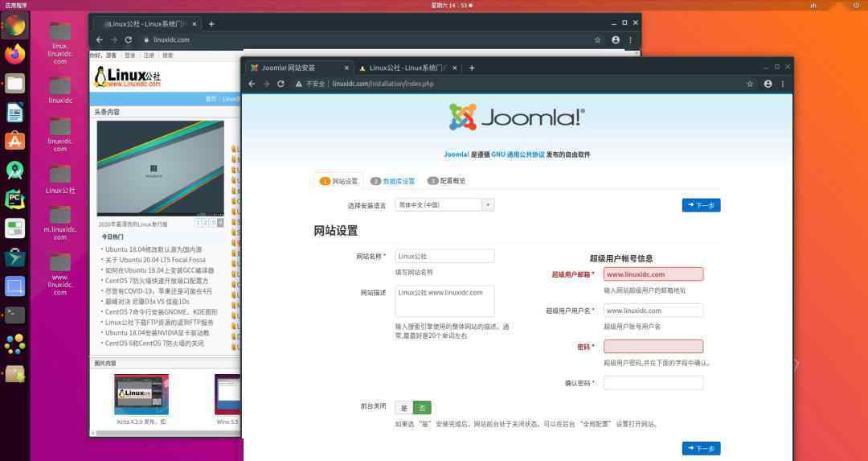
Task: Open the Terminal from the dock
Action: point(15,315)
